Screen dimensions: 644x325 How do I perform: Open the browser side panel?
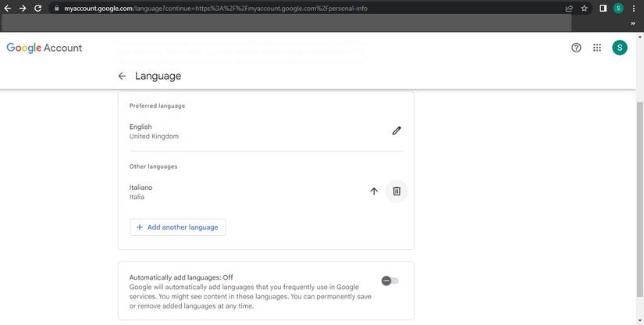(603, 8)
